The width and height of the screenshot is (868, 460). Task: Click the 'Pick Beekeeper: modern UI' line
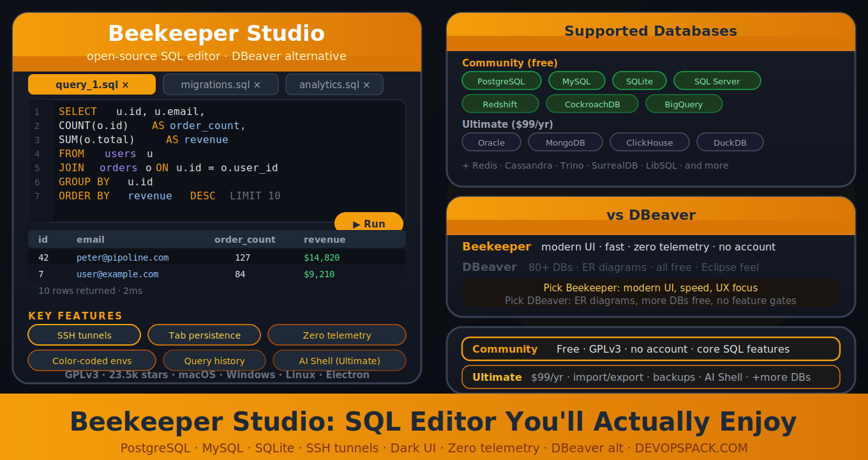tap(651, 287)
